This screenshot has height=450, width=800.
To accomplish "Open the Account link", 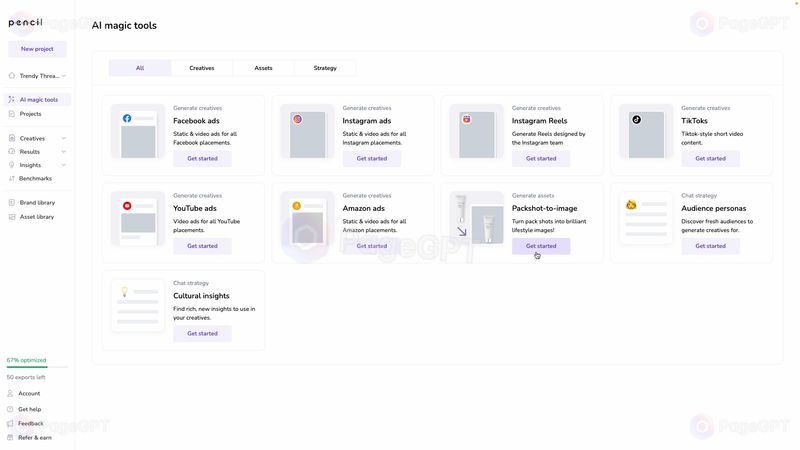I will [29, 393].
